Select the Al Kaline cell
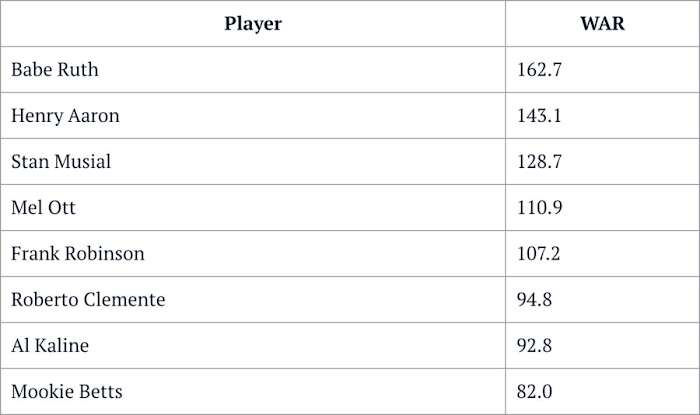Screen dimensions: 700x415 (x=50, y=346)
